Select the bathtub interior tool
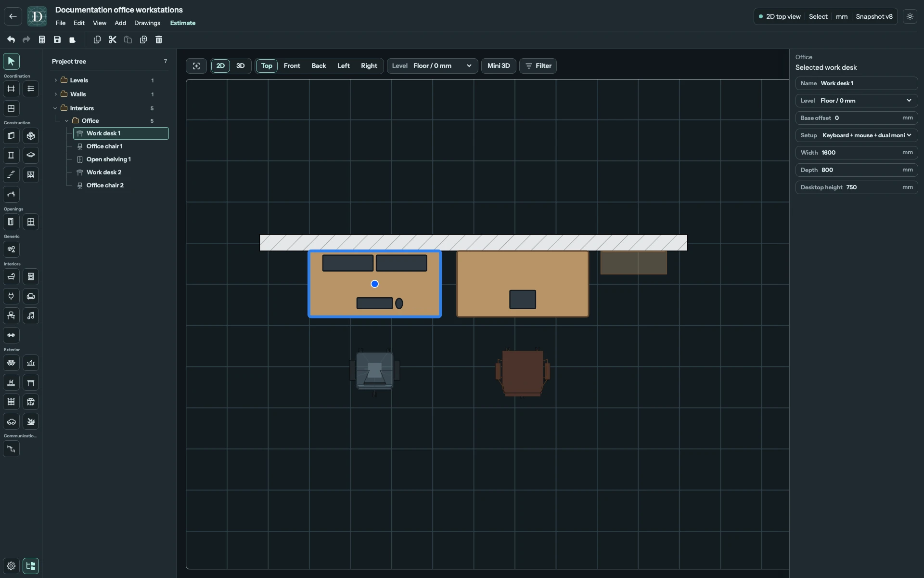The width and height of the screenshot is (924, 578). pos(11,277)
